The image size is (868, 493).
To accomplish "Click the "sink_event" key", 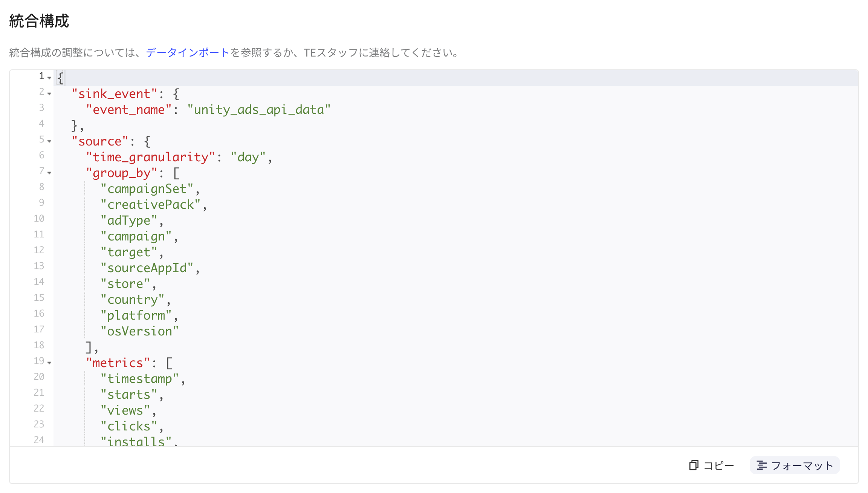I will point(114,94).
